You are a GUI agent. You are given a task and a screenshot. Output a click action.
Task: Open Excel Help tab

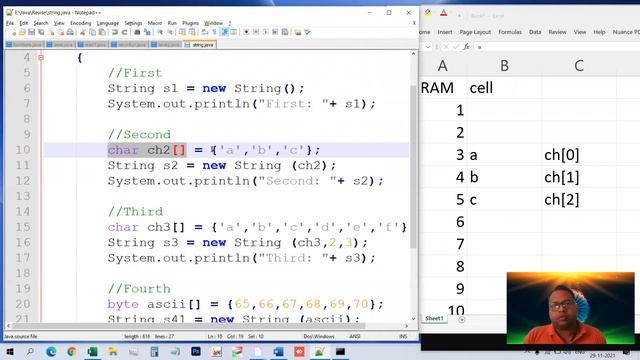pyautogui.click(x=599, y=32)
